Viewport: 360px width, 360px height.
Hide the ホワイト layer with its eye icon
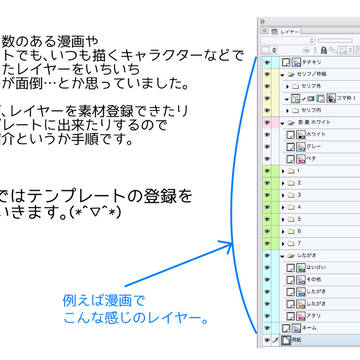point(267,134)
